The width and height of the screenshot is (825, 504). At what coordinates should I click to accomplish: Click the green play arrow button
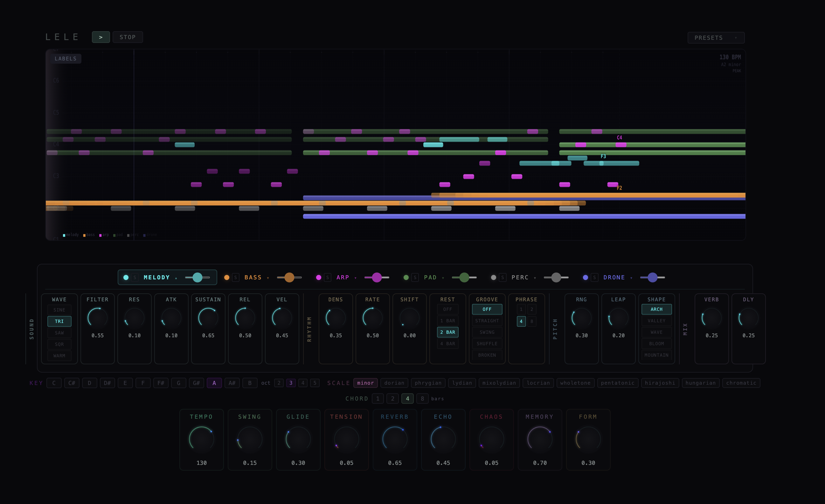pyautogui.click(x=101, y=37)
